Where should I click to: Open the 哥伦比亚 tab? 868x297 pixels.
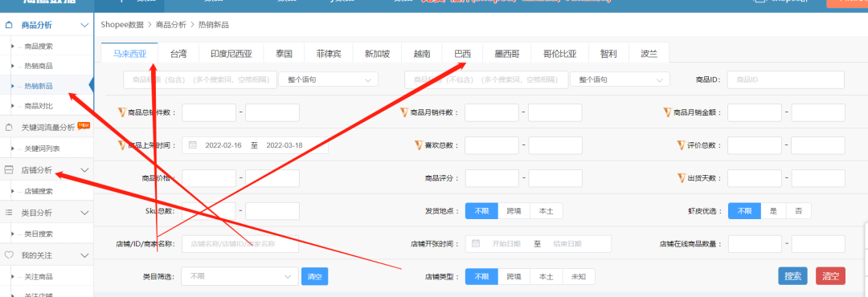[559, 54]
